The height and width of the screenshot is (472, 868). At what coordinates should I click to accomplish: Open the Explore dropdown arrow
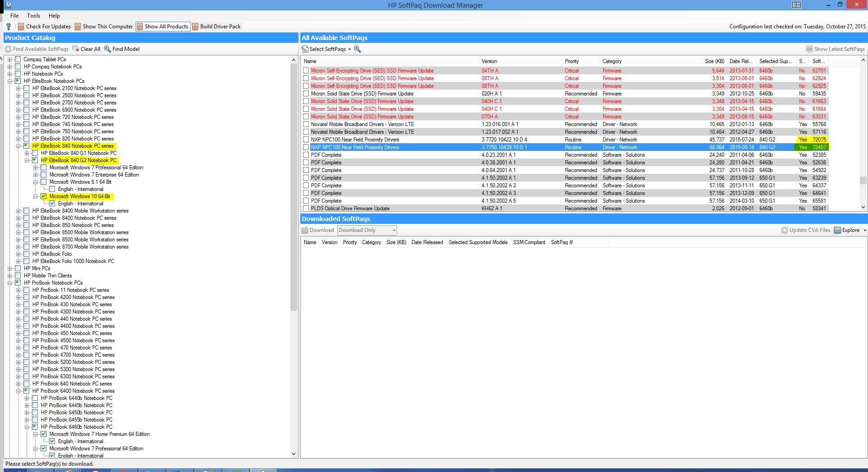(864, 230)
